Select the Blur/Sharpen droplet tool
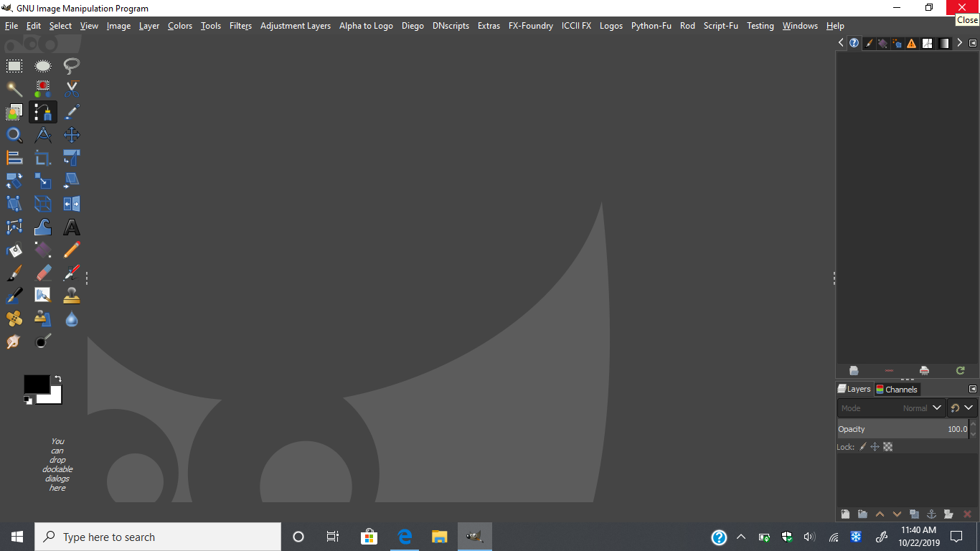This screenshot has height=551, width=980. coord(72,319)
